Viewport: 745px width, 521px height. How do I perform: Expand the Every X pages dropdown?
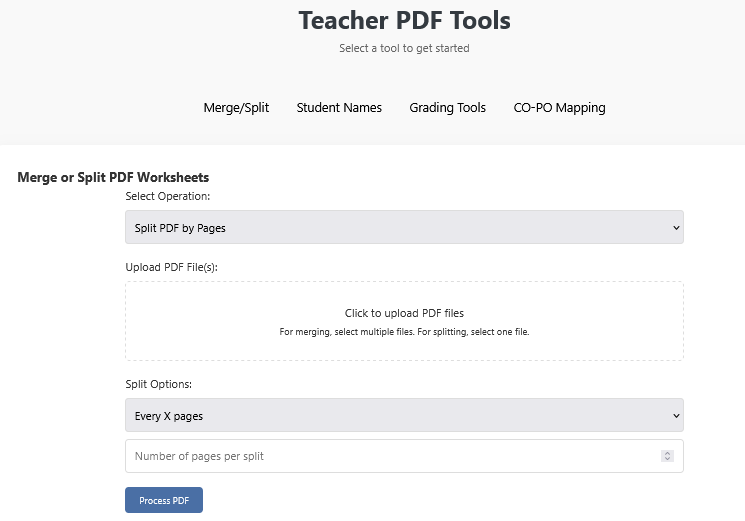pos(404,416)
